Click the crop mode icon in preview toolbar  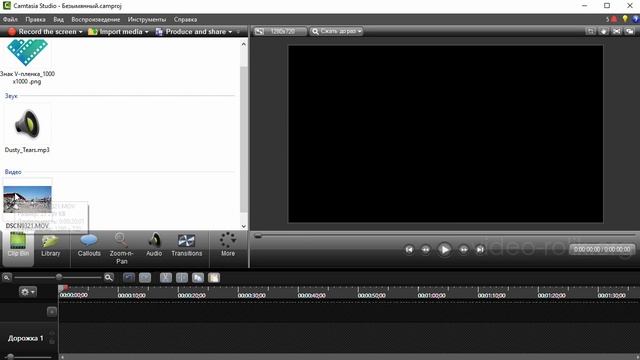pyautogui.click(x=590, y=31)
